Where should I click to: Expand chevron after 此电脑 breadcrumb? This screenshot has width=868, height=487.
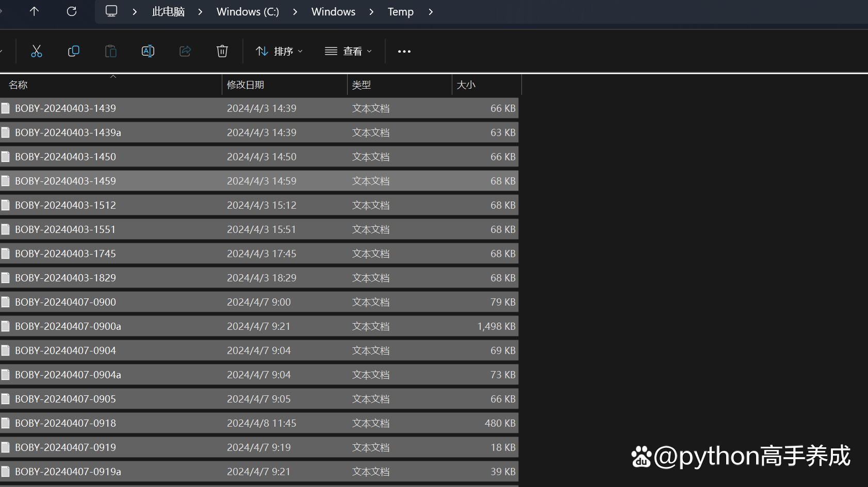point(200,11)
